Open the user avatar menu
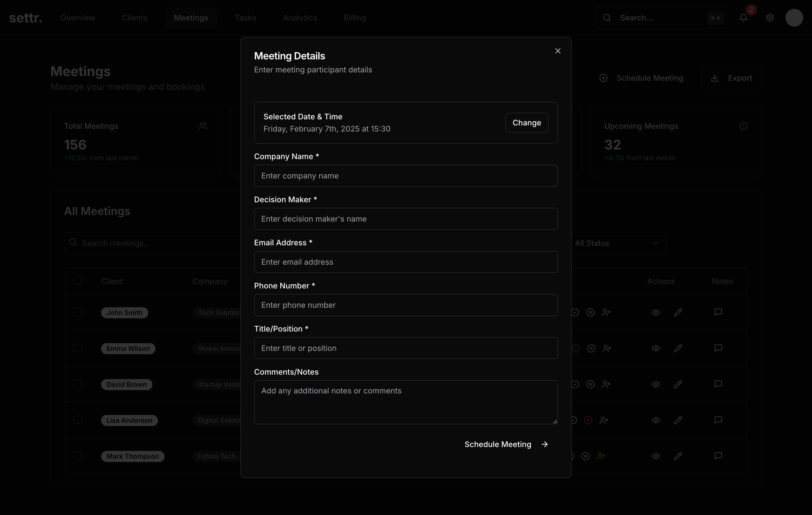The width and height of the screenshot is (812, 515). click(794, 18)
